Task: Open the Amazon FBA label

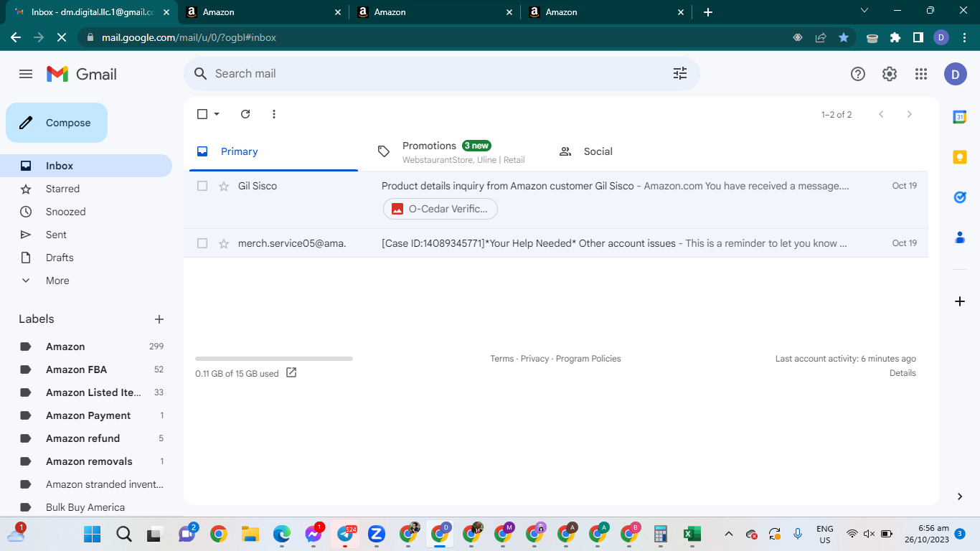Action: [x=76, y=369]
